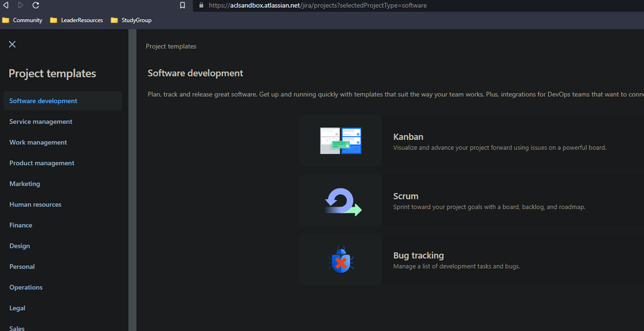This screenshot has width=644, height=331.
Task: Click the Bug tracking beetle illustration
Action: click(x=341, y=259)
